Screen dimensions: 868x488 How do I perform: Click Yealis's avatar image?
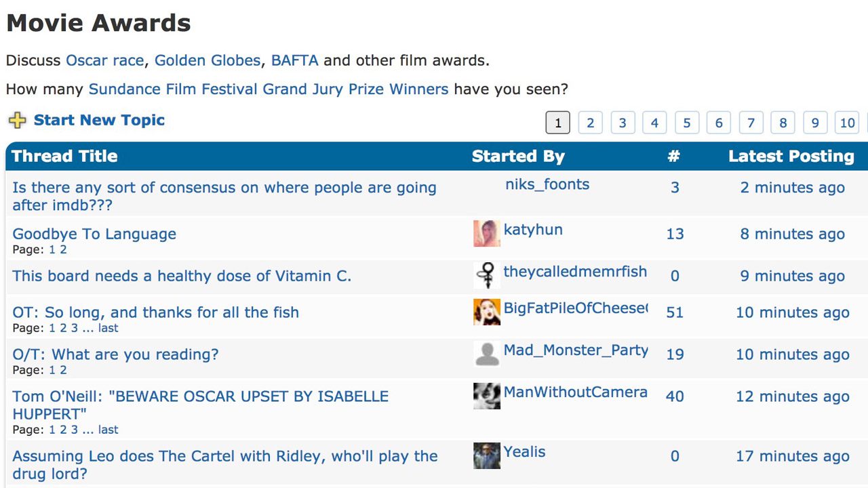pos(486,455)
